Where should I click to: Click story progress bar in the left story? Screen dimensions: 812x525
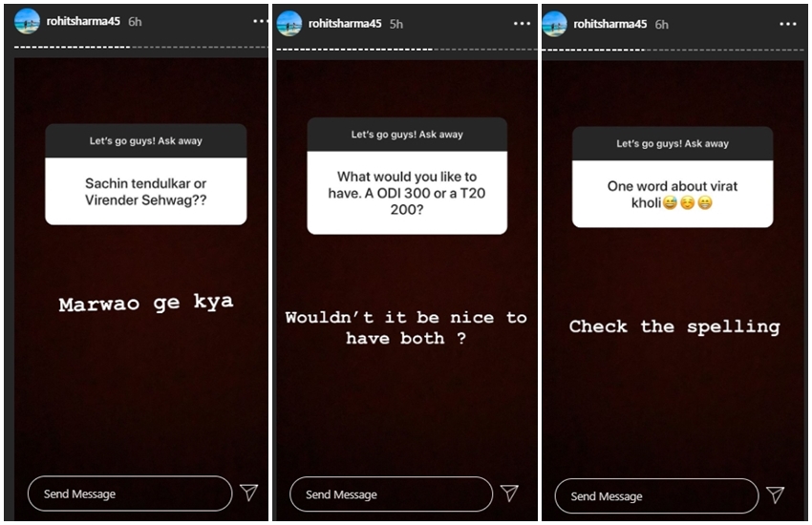140,47
